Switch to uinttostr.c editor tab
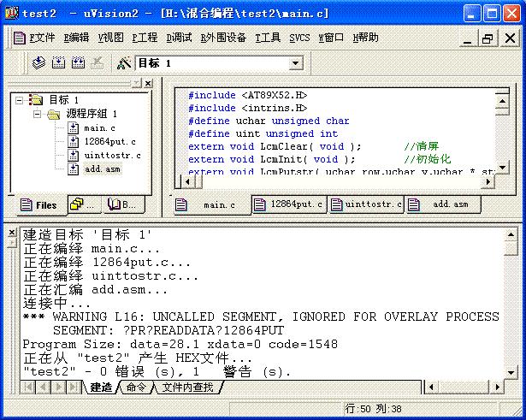The height and width of the screenshot is (420, 526). tap(366, 204)
